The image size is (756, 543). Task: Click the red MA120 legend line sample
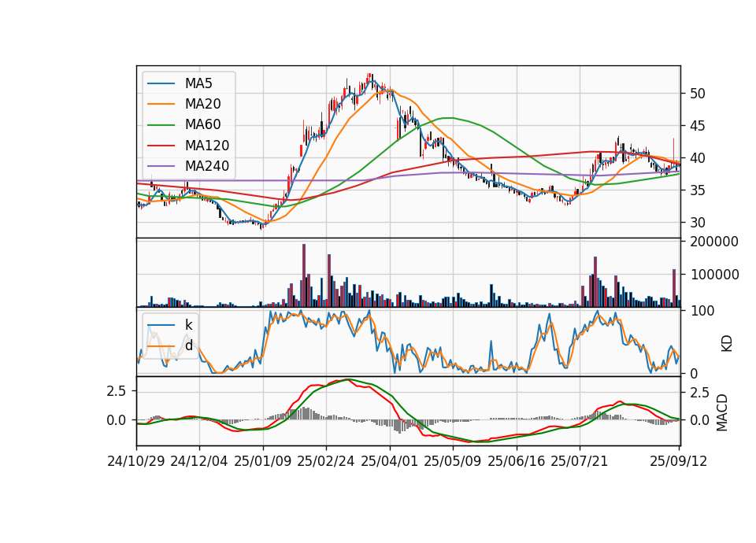click(x=161, y=145)
